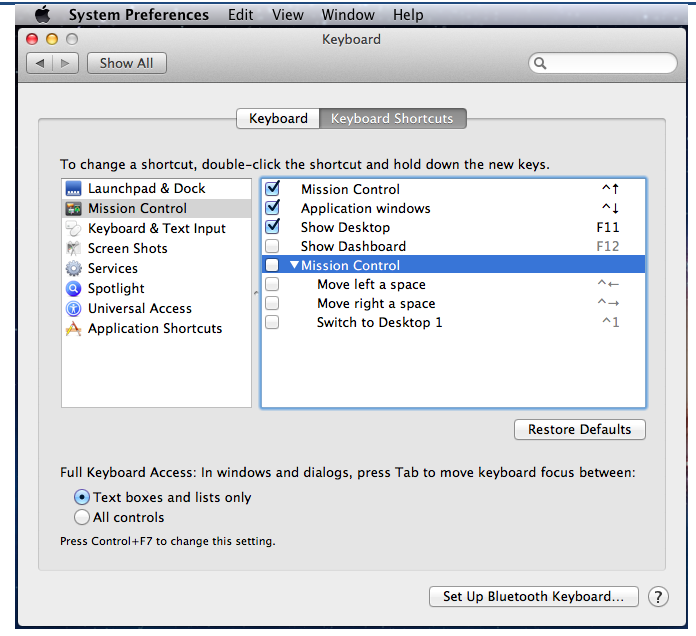Click the Application Shortcuts icon
Screen dimensions: 696x636
pos(74,328)
